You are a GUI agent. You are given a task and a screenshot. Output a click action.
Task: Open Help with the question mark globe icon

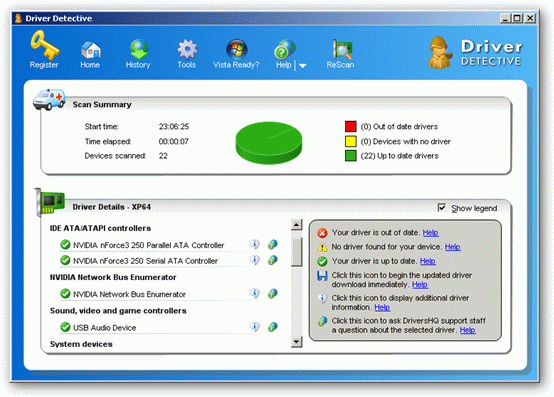[x=284, y=49]
